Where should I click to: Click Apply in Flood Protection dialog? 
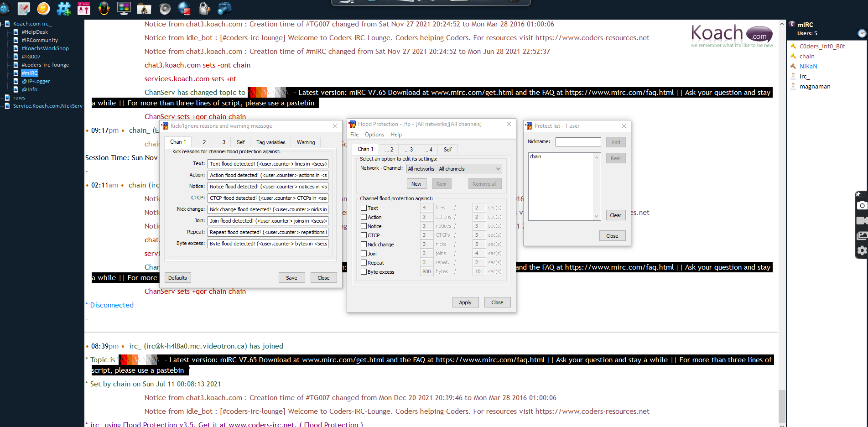[x=465, y=302]
